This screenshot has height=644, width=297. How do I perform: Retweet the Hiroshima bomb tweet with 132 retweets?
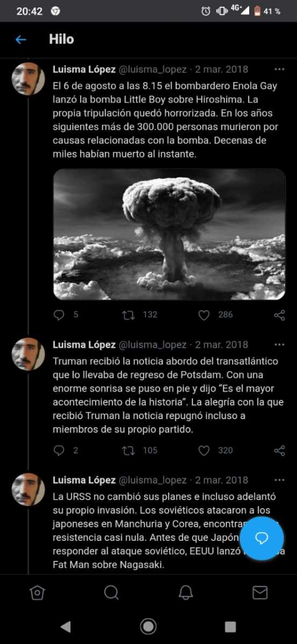click(128, 315)
